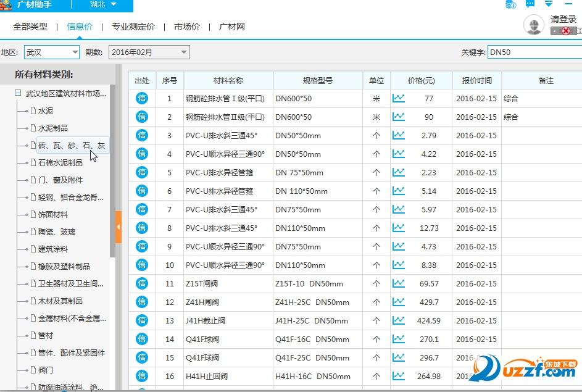Screen dimensions: 582x392
Task: Click the 序号 column header
Action: [x=170, y=80]
